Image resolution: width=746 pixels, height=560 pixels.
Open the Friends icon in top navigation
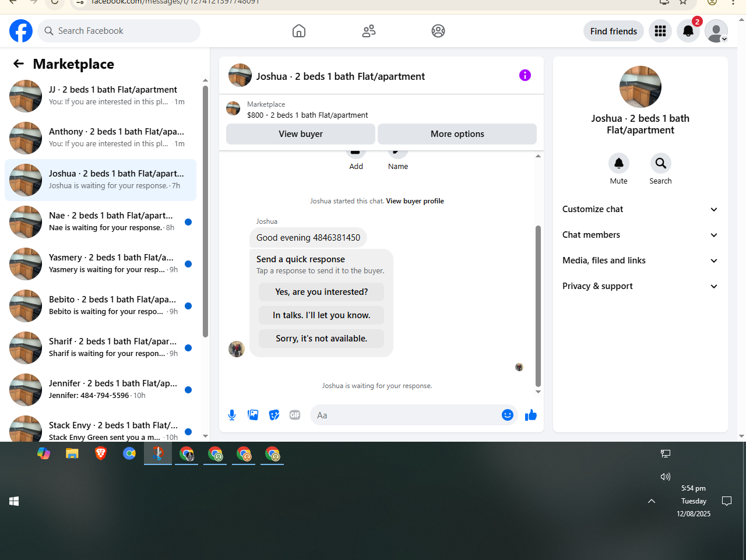pos(369,31)
